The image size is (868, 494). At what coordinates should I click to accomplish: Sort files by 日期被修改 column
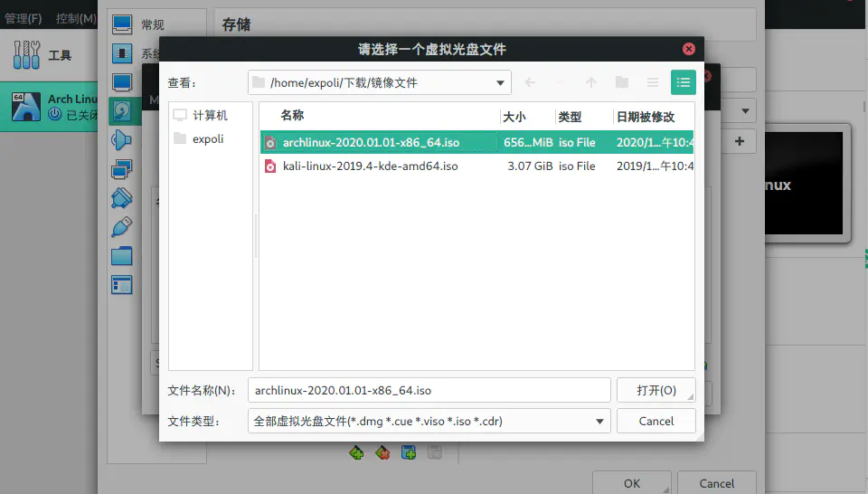[x=646, y=117]
